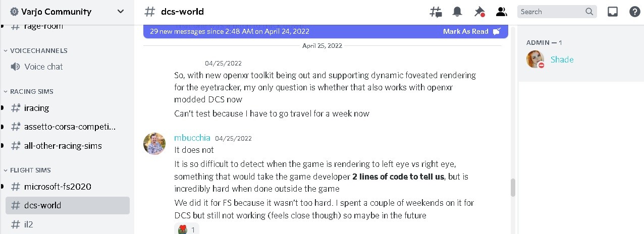Open the Threads icon in header
Viewport: 644px width, 234px height.
(436, 12)
